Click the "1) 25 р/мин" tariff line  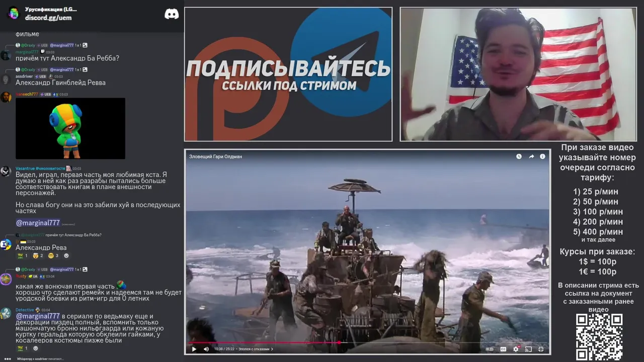pos(596,192)
